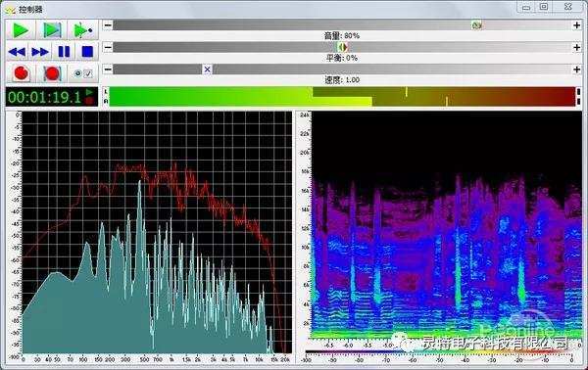
Task: Click the minus button on balance slider
Action: (x=108, y=48)
